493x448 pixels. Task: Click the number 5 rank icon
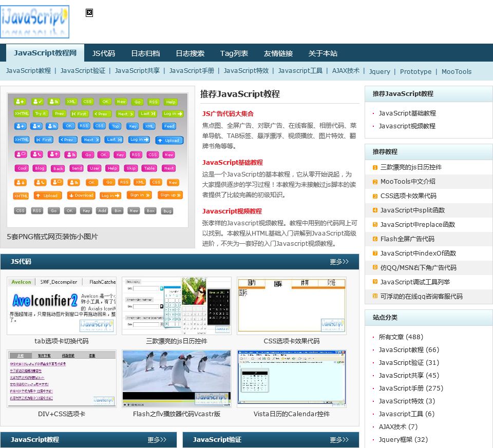[375, 225]
